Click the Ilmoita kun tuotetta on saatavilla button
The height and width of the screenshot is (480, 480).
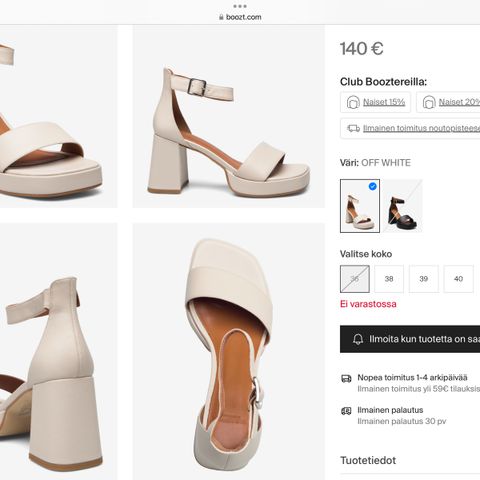click(x=410, y=339)
